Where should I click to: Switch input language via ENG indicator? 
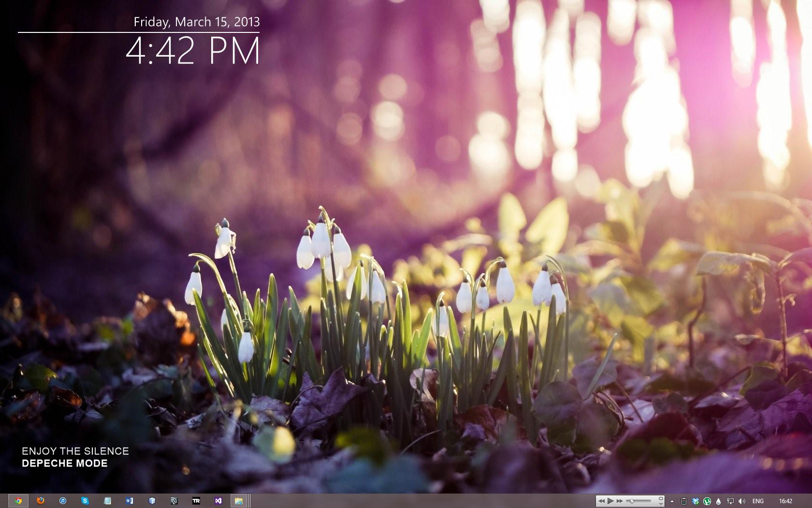tap(758, 501)
